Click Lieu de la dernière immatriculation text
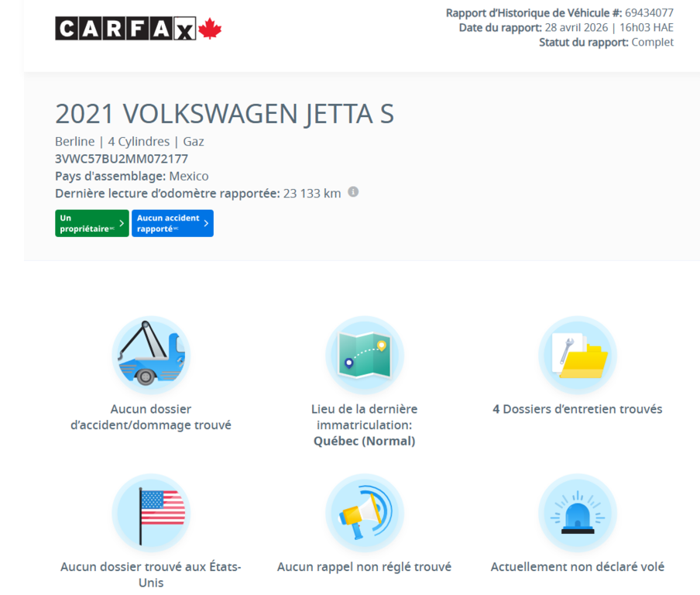The image size is (700, 595). [364, 417]
